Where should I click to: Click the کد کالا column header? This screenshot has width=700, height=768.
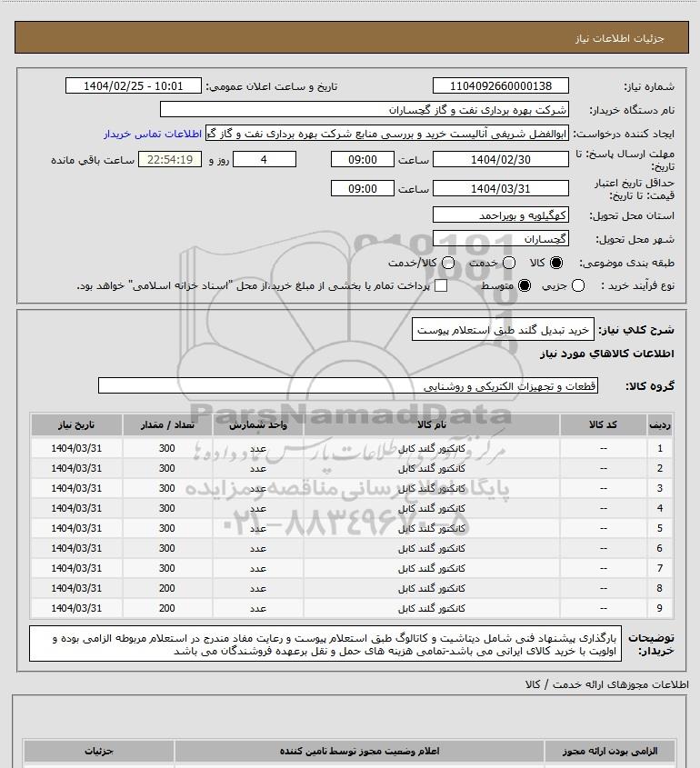coord(603,424)
